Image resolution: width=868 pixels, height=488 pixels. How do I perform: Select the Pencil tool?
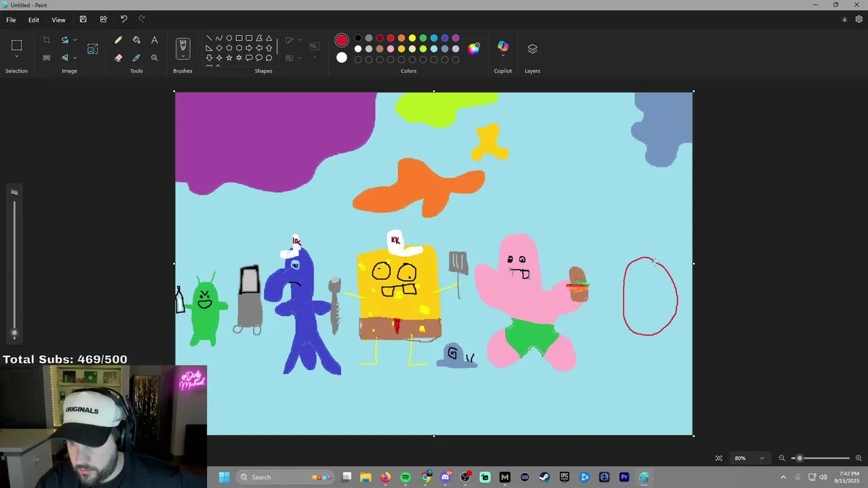click(x=118, y=40)
